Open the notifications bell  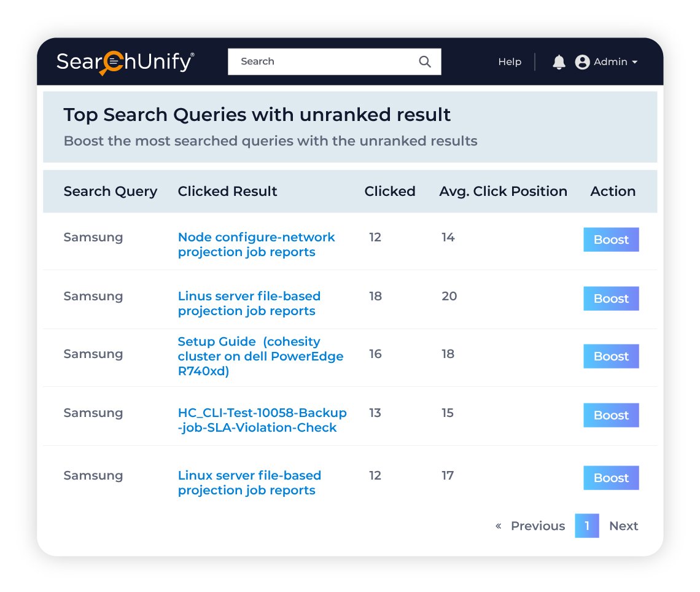559,62
